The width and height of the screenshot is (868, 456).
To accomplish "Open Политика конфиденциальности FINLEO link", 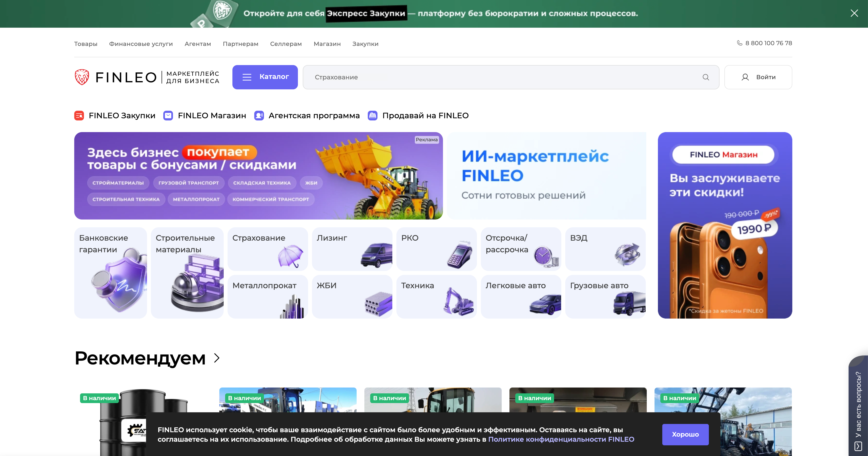I will pos(561,439).
